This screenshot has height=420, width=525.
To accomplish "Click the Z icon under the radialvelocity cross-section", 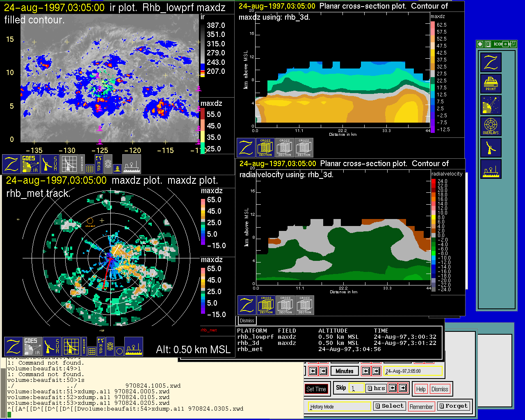I will click(x=247, y=305).
